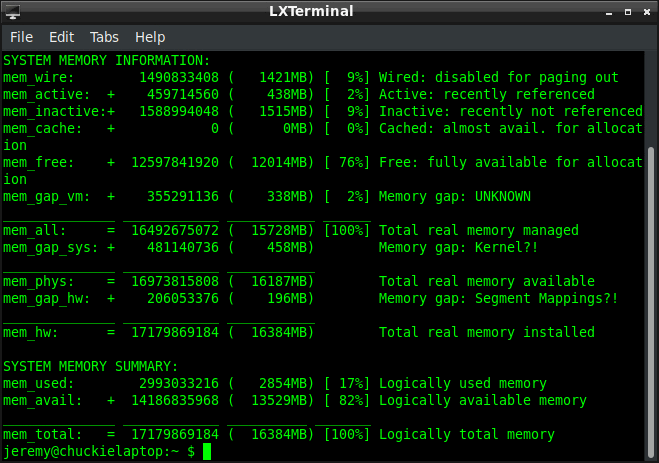The image size is (659, 463).
Task: Click the value 481140736
Action: coord(183,247)
